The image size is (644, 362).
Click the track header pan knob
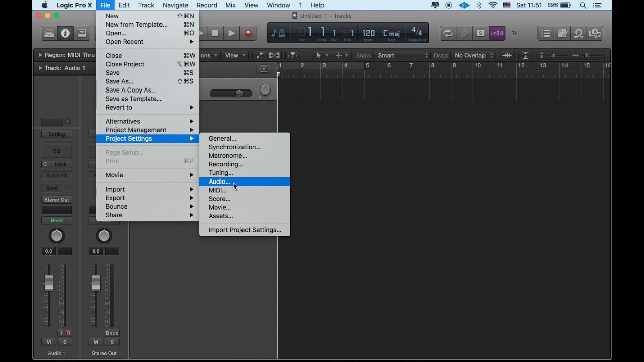coord(265,90)
